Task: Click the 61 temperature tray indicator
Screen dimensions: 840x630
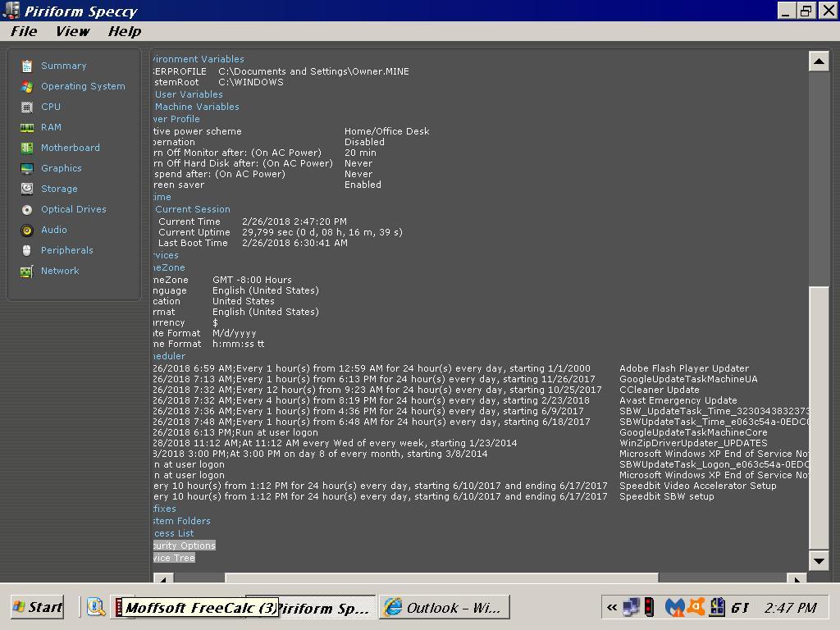Action: [x=739, y=608]
